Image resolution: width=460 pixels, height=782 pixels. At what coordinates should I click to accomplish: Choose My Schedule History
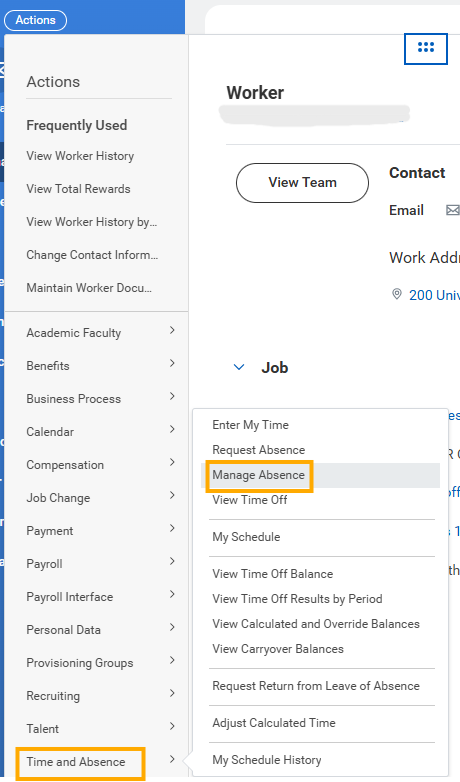267,760
